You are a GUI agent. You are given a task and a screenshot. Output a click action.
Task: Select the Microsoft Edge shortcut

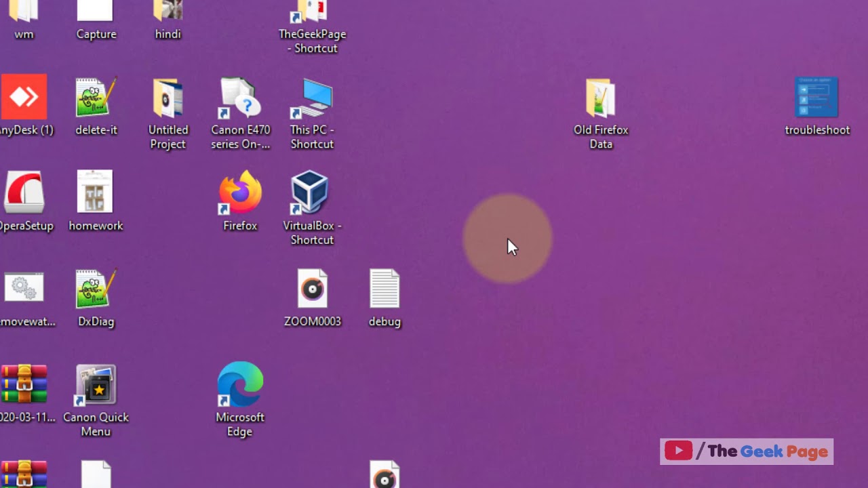[x=240, y=385]
